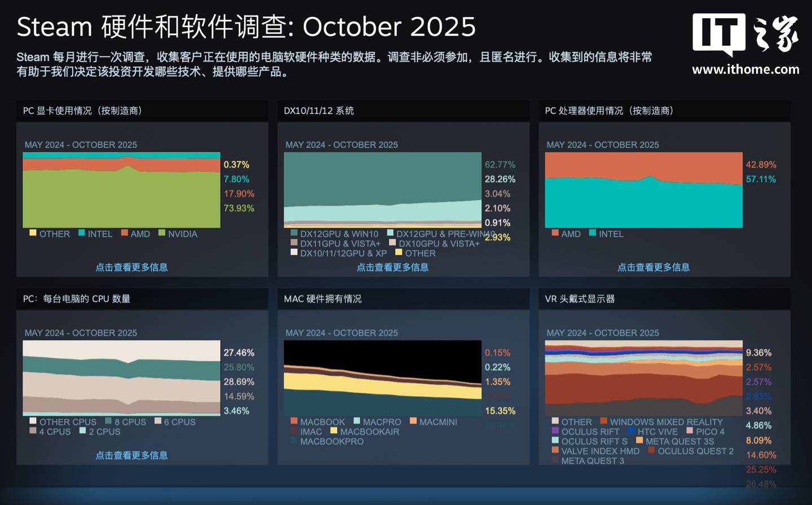812x505 pixels.
Task: Click the MAC 硬件拥有情况 area chart
Action: pyautogui.click(x=382, y=378)
